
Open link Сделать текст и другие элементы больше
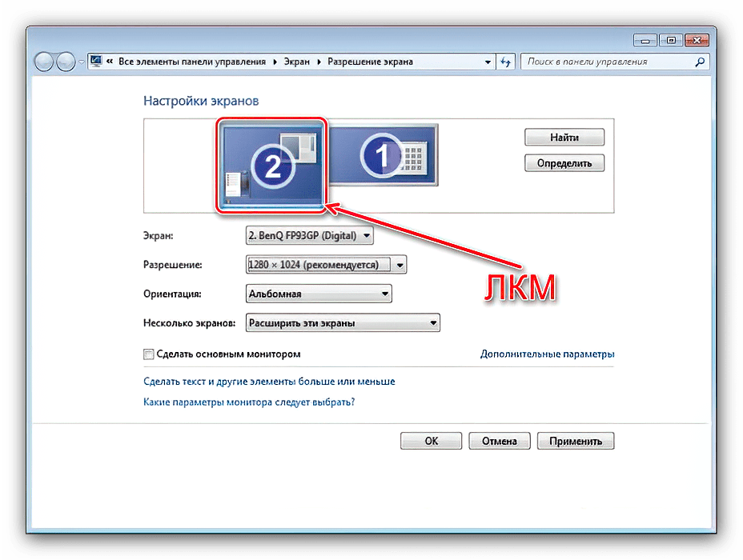tap(269, 382)
